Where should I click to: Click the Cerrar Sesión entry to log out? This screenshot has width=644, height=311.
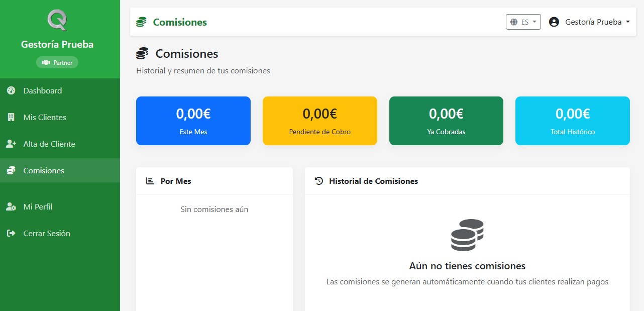coord(46,233)
